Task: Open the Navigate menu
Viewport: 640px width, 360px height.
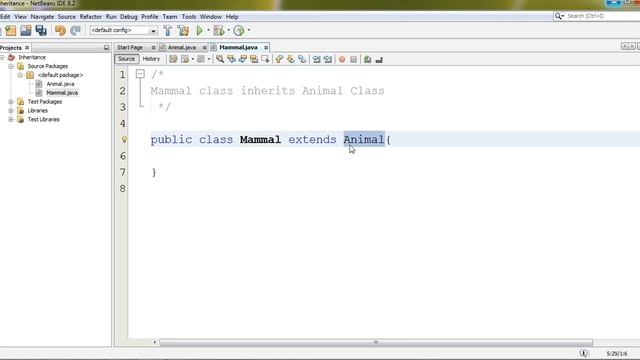Action: 42,17
